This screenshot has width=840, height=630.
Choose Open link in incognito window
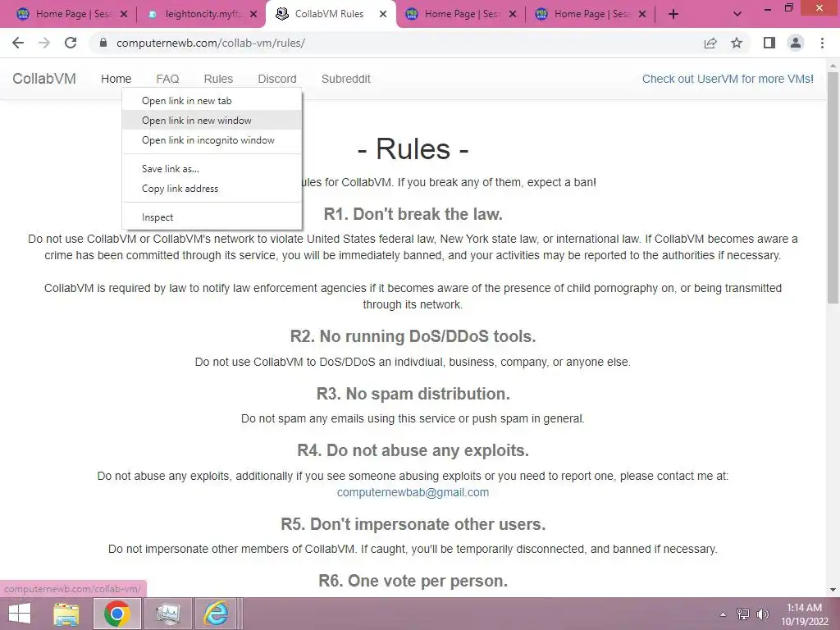[212, 140]
